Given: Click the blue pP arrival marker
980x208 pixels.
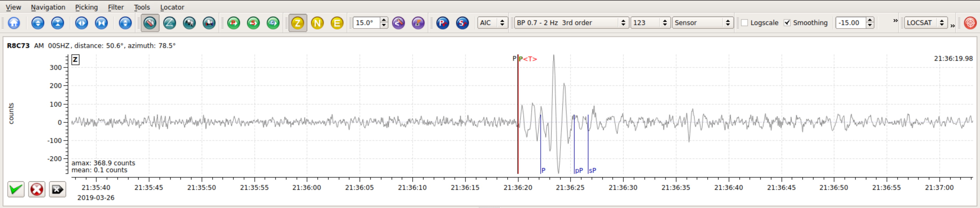Looking at the screenshot, I should point(578,171).
